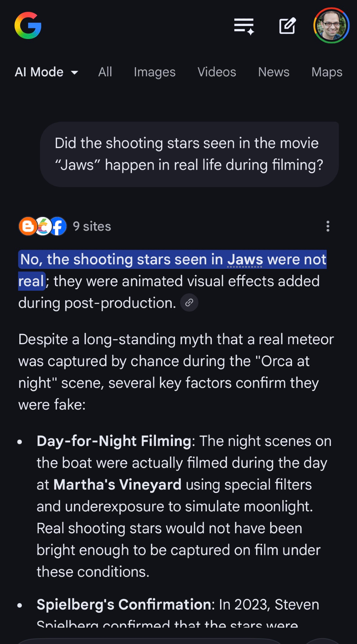Start a new search with compose icon
The width and height of the screenshot is (357, 644).
[x=287, y=26]
